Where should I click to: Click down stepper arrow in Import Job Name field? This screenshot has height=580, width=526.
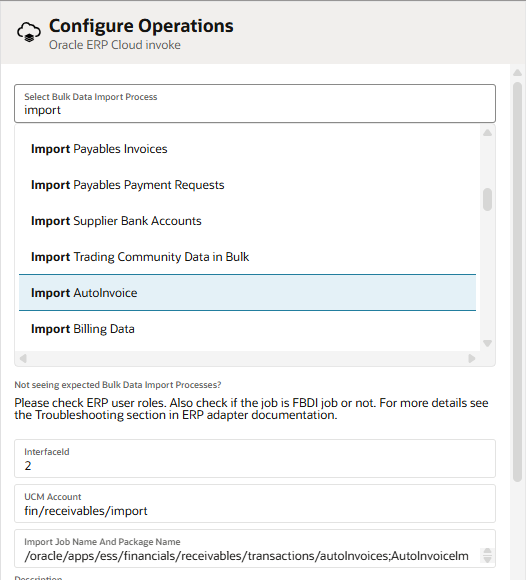coord(487,560)
